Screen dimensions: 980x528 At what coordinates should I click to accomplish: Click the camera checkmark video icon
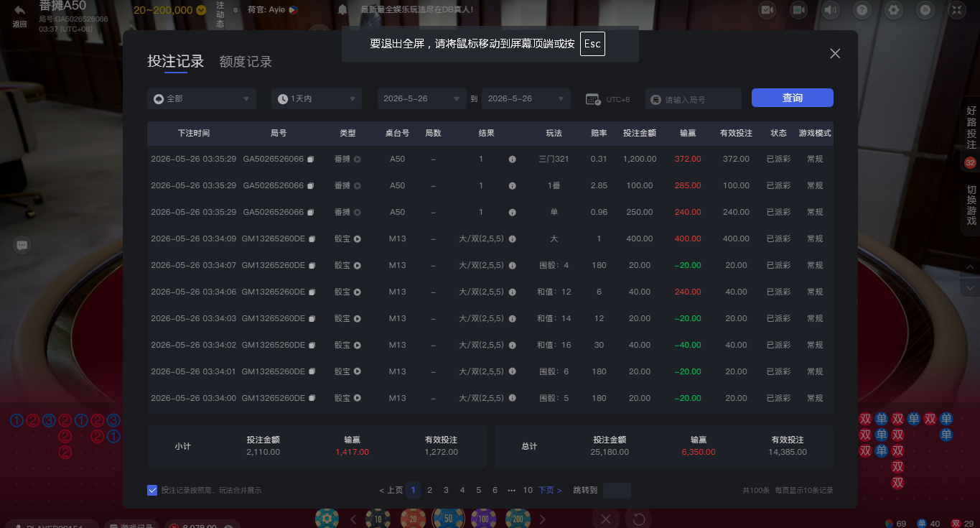[767, 9]
